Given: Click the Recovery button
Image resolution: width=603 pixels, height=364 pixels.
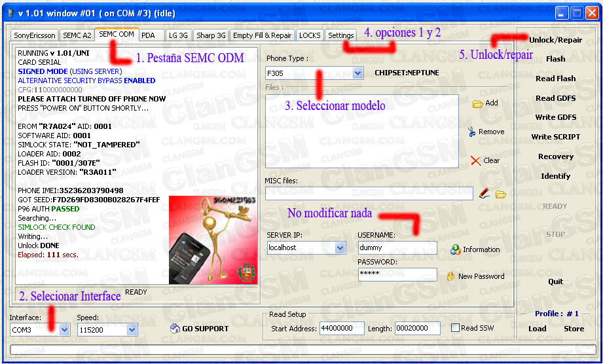Looking at the screenshot, I should pyautogui.click(x=555, y=157).
